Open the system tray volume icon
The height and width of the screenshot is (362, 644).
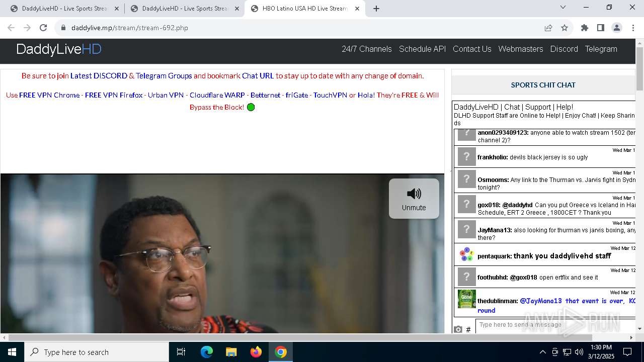click(579, 352)
